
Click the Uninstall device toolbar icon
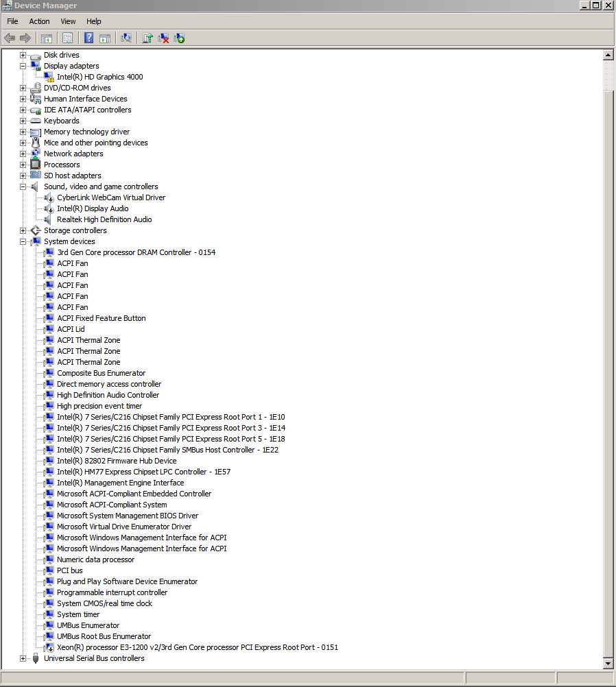click(163, 38)
